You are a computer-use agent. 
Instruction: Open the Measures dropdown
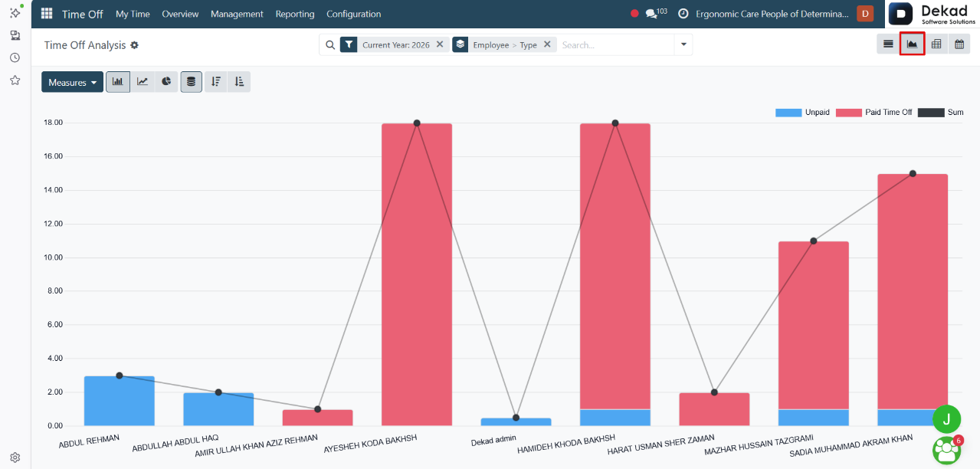tap(72, 82)
